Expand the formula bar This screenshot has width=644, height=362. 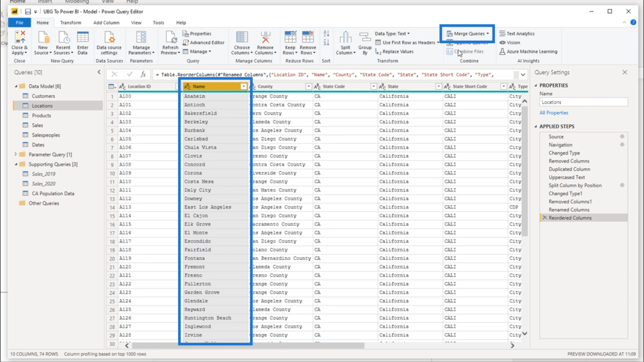coord(523,75)
